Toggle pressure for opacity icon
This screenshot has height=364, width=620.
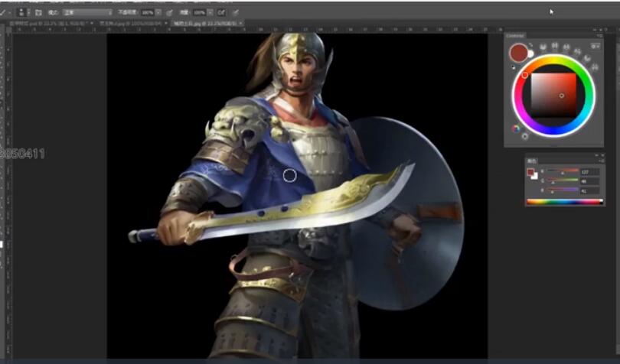(x=169, y=13)
